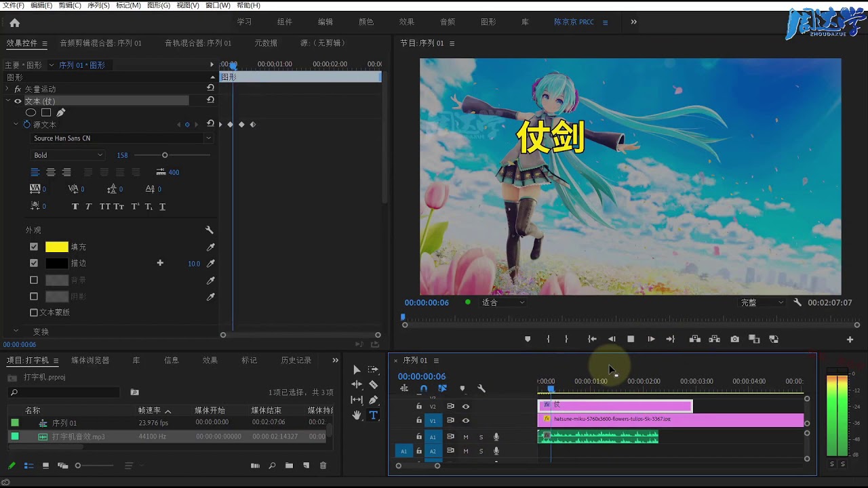Open program monitor settings wrench
The image size is (868, 488).
point(797,302)
